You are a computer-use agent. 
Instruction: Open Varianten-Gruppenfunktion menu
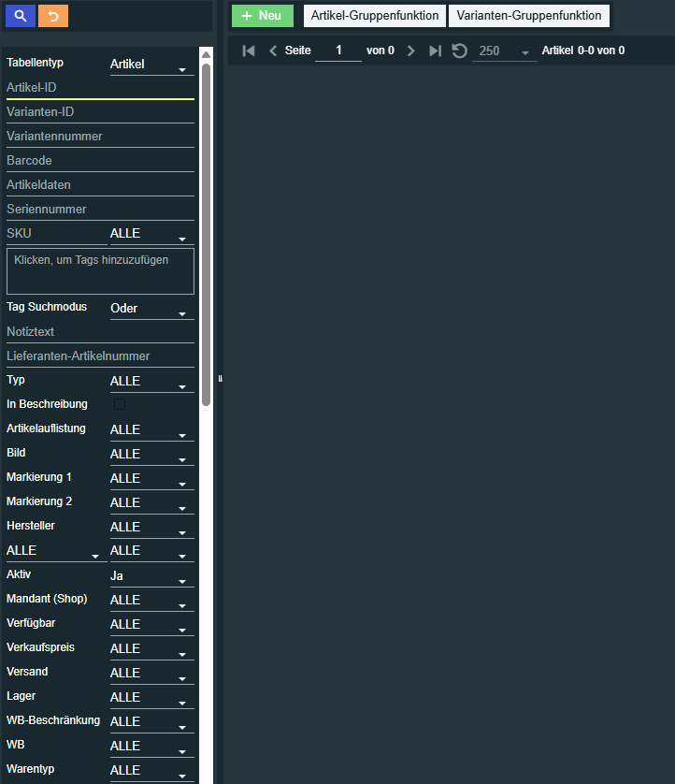tap(528, 16)
